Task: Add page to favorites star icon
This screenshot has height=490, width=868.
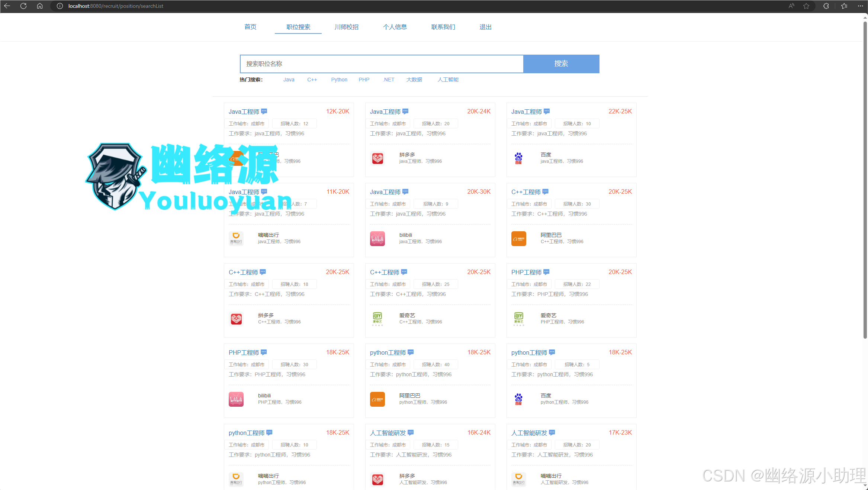Action: pos(806,6)
